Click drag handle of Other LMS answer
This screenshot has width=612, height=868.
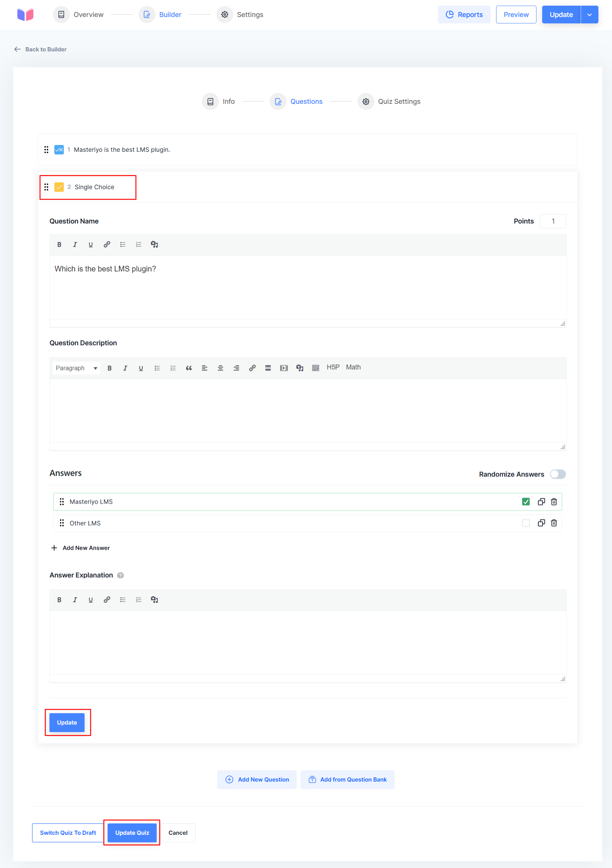pyautogui.click(x=62, y=523)
